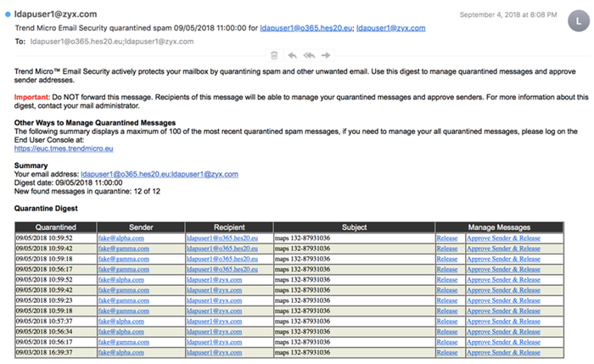594x364 pixels.
Task: Approve sender & release the 10:56:34 message
Action: click(503, 331)
